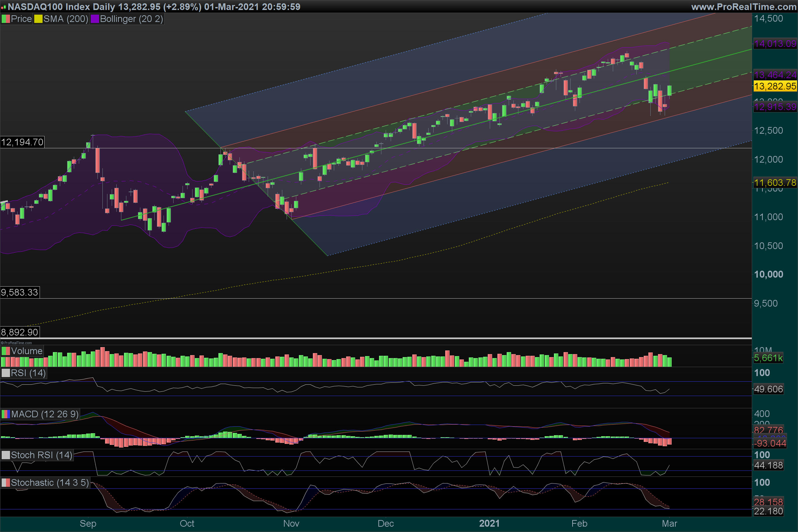Click the RSI (14) legend icon
798x532 pixels.
point(6,373)
